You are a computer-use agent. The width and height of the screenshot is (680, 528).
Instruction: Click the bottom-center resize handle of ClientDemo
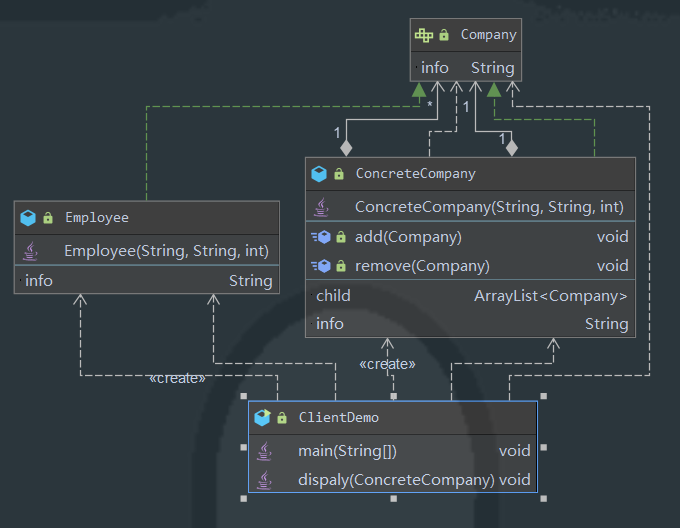pyautogui.click(x=393, y=499)
